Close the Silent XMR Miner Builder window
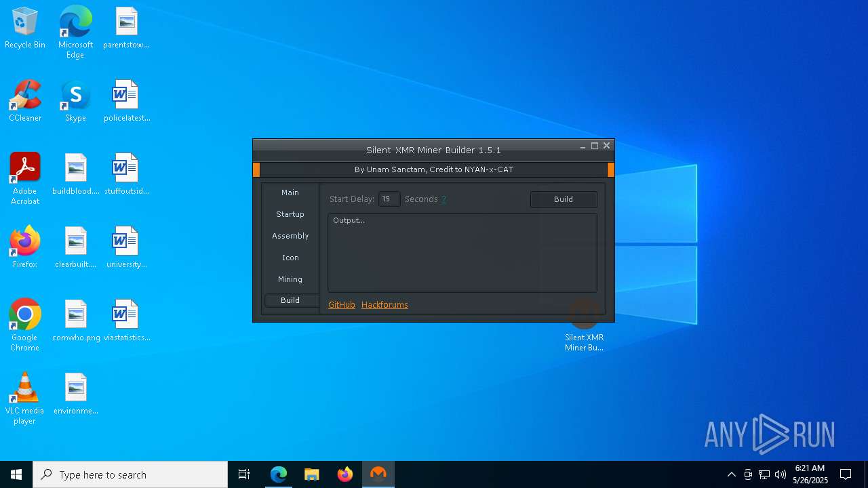Image resolution: width=868 pixels, height=488 pixels. pos(607,146)
